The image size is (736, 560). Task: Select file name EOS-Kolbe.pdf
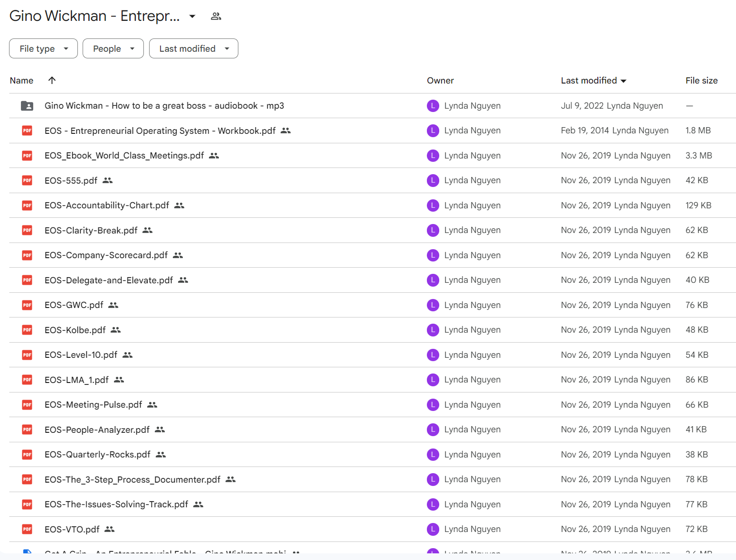75,330
